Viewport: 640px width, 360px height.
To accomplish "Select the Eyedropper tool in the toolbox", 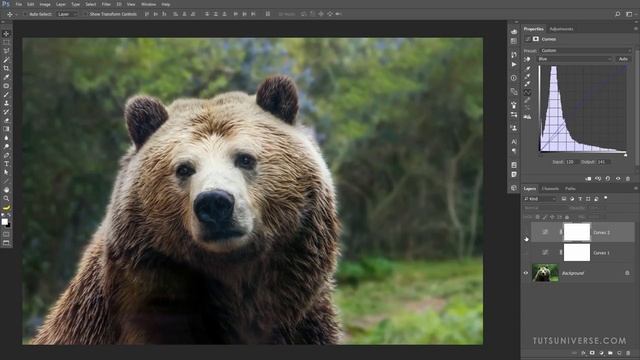I will pos(6,77).
